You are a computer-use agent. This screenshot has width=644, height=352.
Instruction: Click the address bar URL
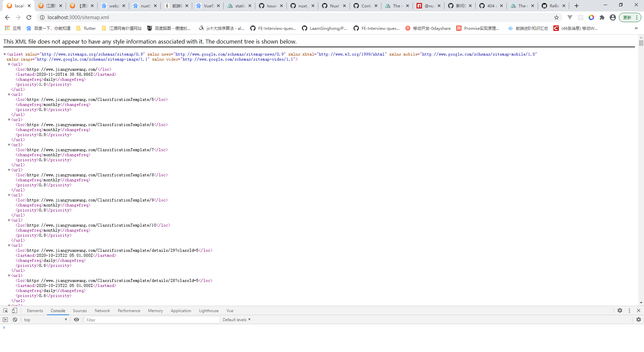tap(78, 17)
